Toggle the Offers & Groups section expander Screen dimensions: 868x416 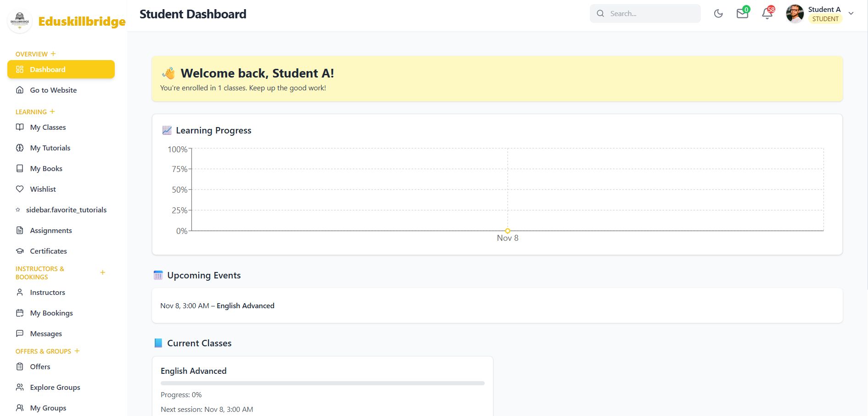(x=77, y=351)
